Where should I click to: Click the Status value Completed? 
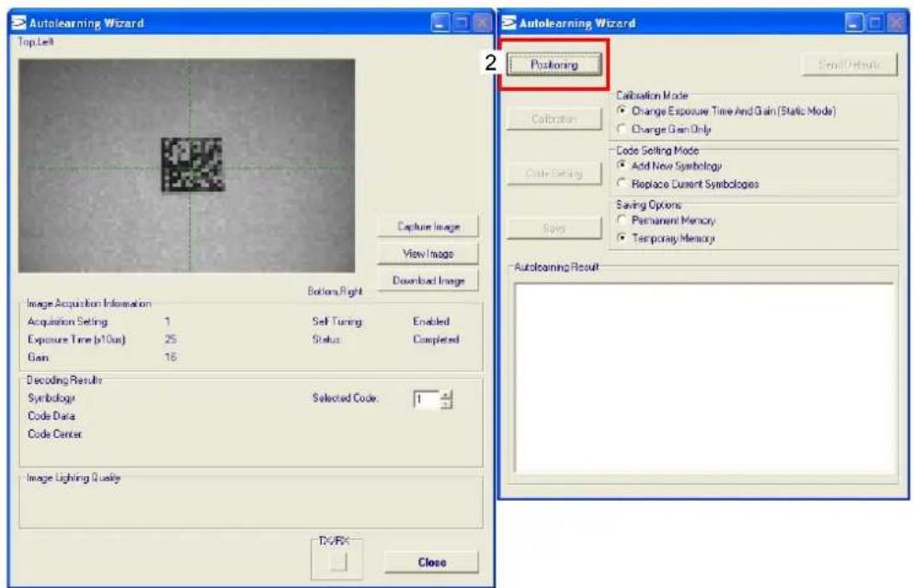pos(436,339)
